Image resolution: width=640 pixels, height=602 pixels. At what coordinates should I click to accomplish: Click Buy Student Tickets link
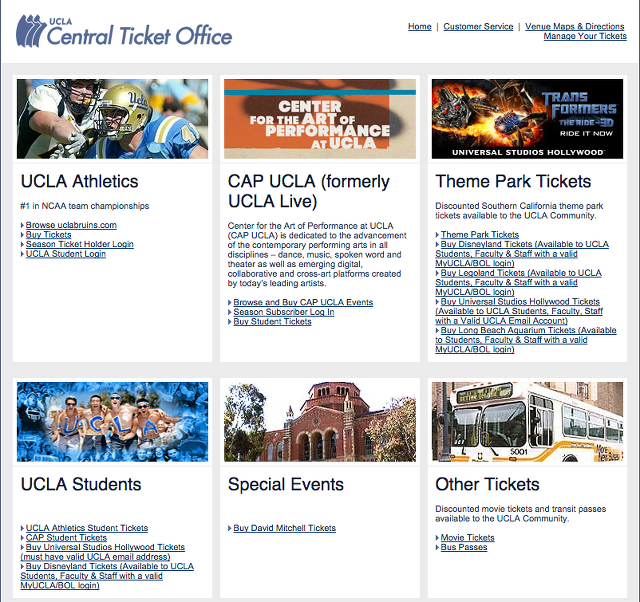tap(272, 322)
